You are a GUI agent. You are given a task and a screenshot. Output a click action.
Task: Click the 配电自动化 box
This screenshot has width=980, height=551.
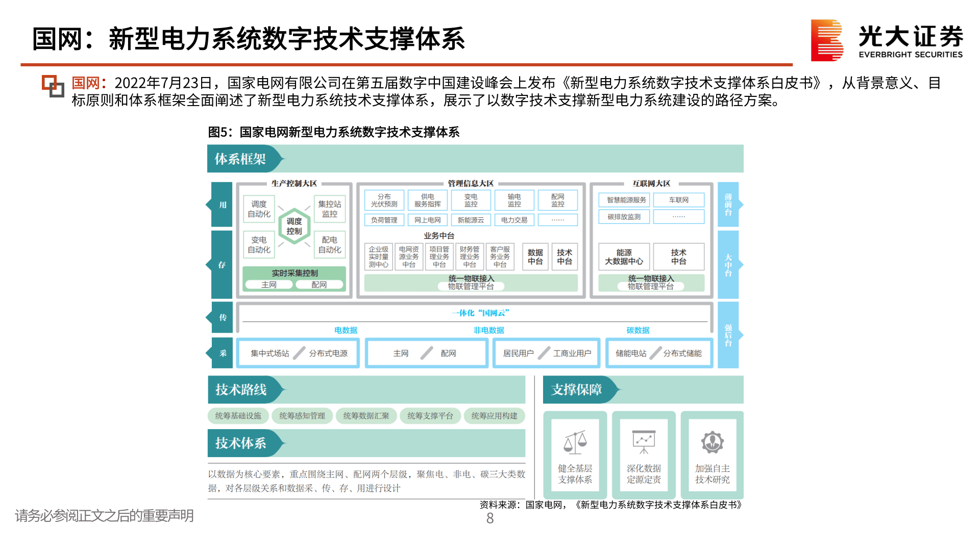pos(330,244)
